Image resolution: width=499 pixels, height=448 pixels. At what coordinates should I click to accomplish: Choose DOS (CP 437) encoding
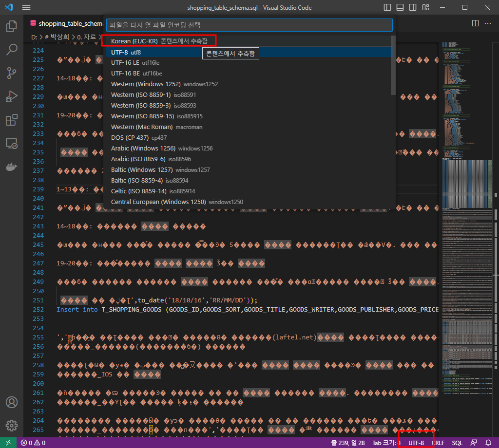[x=248, y=138]
